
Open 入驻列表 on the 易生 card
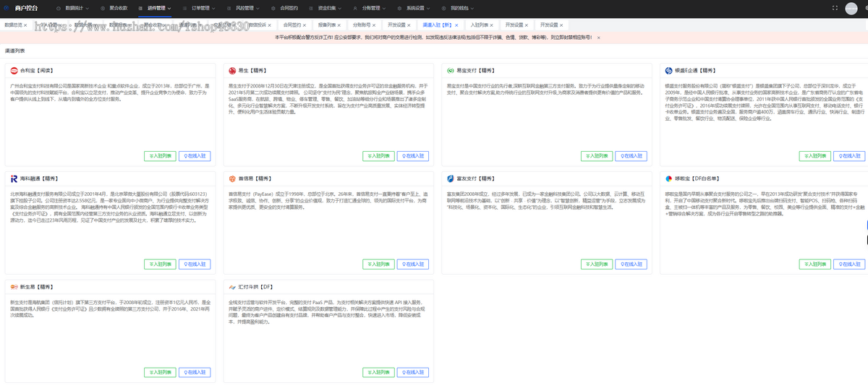point(378,155)
